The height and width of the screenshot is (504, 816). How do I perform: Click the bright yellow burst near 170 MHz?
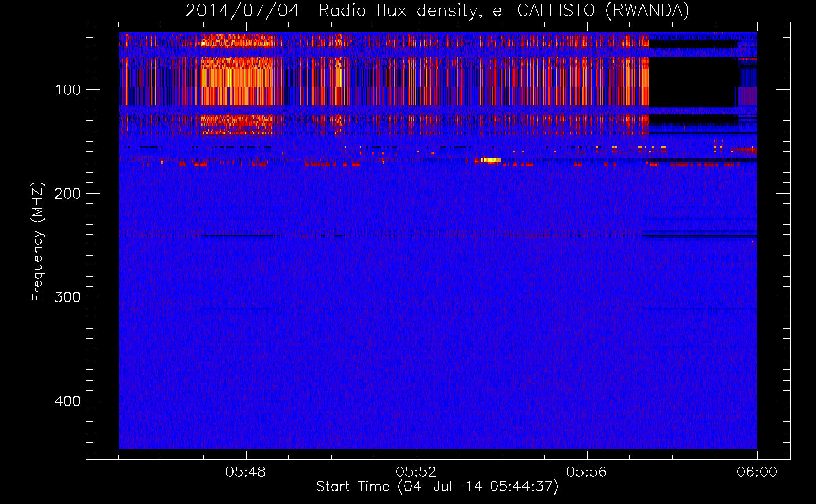491,160
